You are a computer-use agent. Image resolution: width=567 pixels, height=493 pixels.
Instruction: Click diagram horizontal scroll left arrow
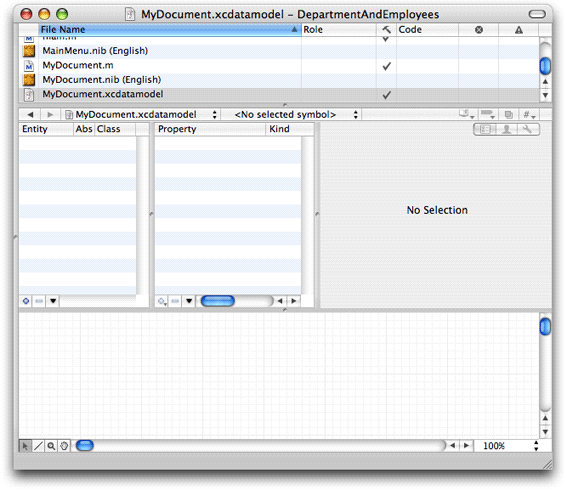[453, 446]
